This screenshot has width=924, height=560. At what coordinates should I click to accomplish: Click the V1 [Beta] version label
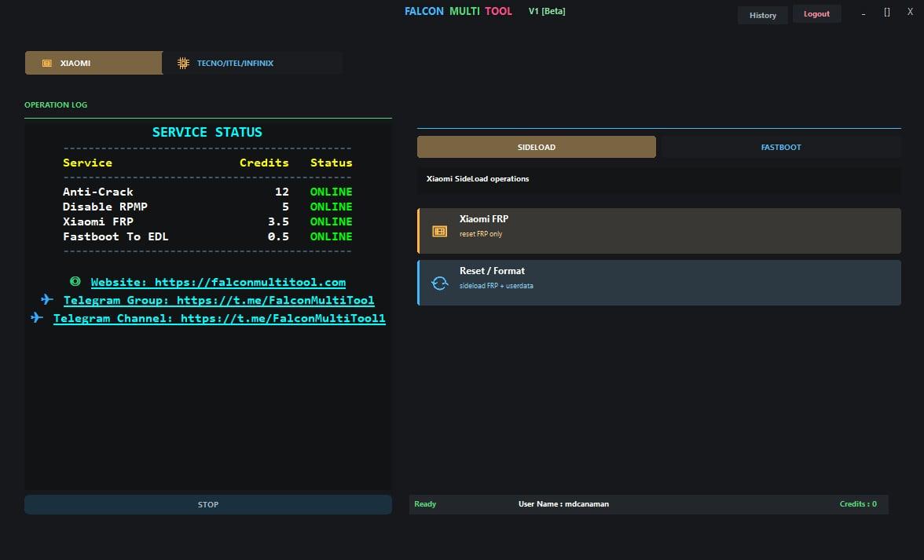point(547,11)
